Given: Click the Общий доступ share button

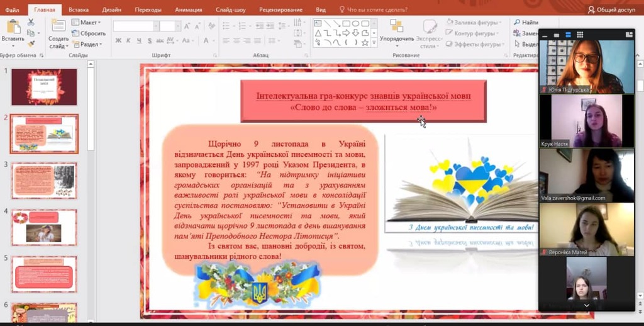Looking at the screenshot, I should (611, 9).
